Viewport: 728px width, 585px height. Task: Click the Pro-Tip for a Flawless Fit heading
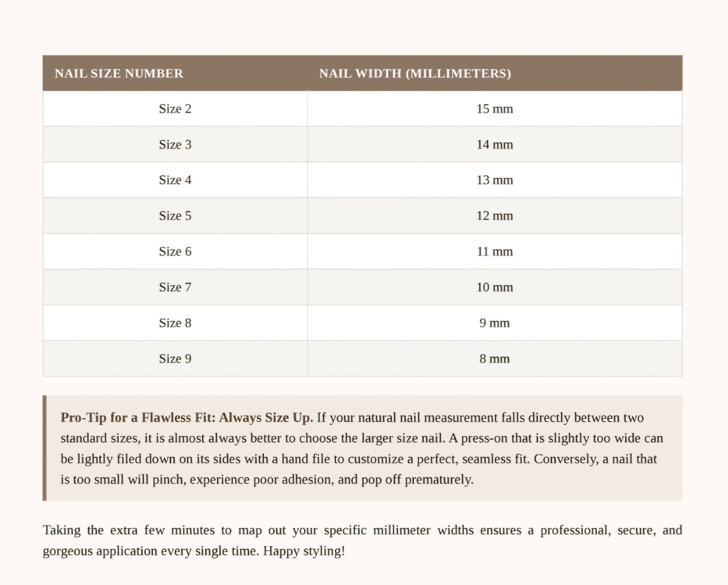click(x=187, y=417)
